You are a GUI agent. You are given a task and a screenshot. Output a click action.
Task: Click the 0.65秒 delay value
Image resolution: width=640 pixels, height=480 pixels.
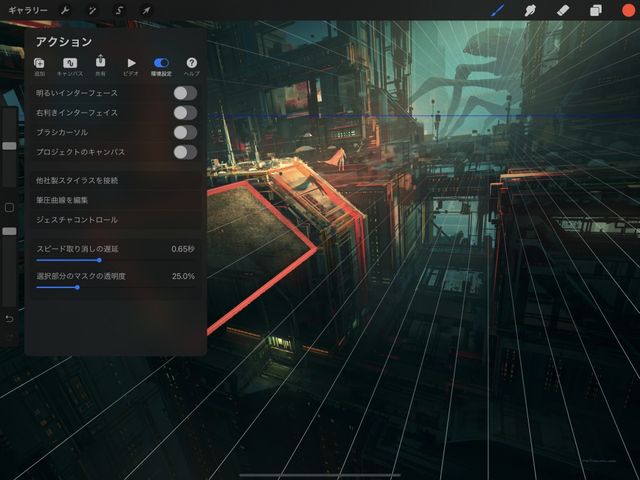[183, 249]
